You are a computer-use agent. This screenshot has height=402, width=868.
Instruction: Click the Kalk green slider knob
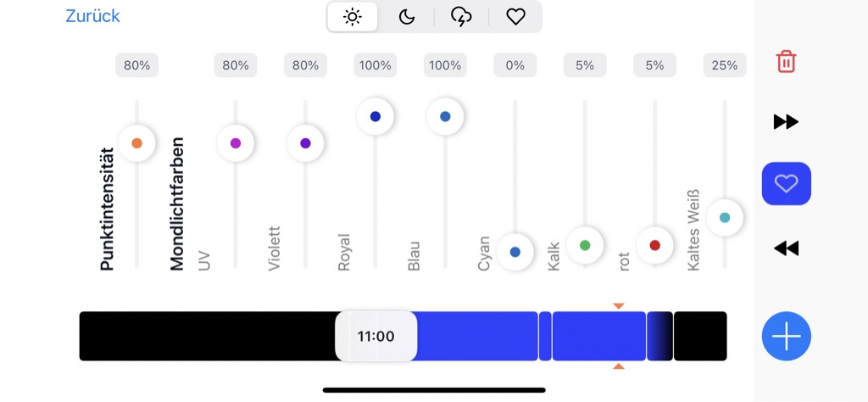[x=584, y=245]
